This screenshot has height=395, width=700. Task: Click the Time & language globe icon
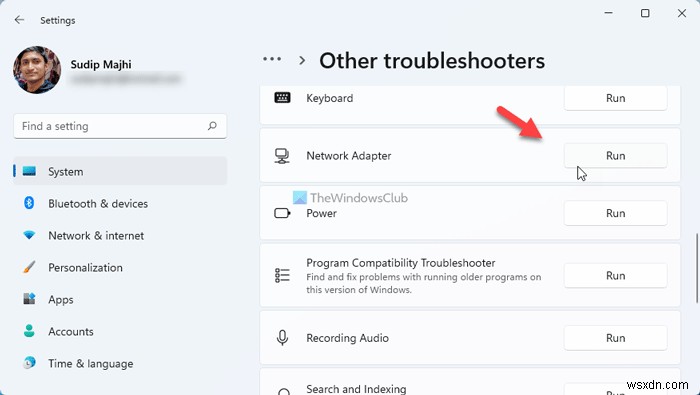[29, 363]
